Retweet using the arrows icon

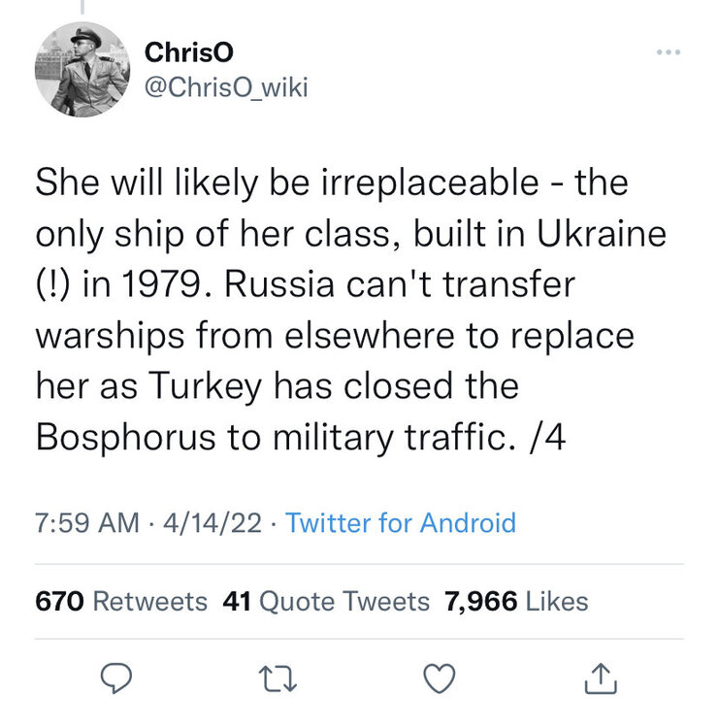279,676
